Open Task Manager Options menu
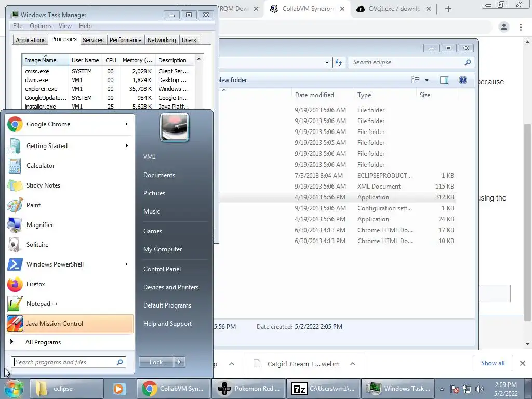 click(x=41, y=26)
